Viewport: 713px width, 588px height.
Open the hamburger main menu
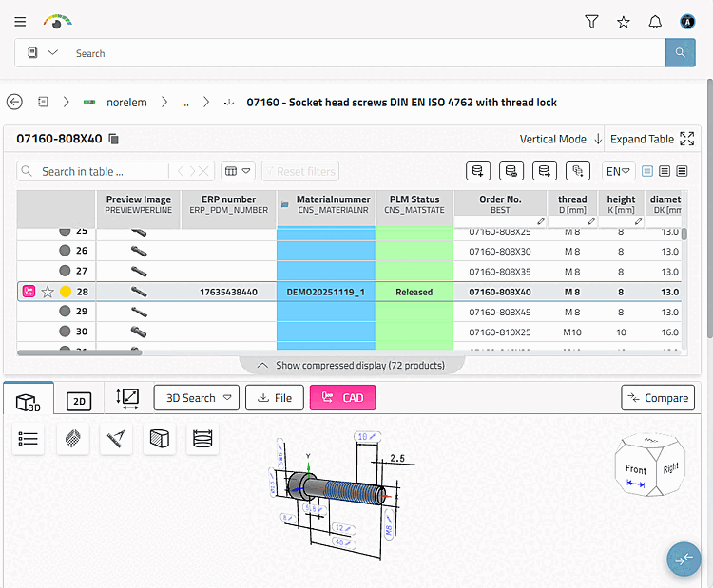pyautogui.click(x=20, y=21)
